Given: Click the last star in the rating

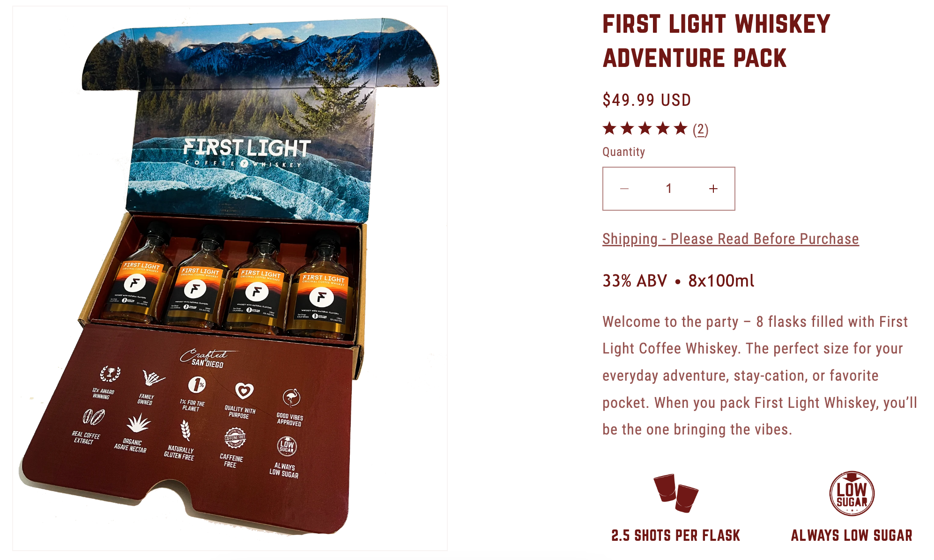Looking at the screenshot, I should click(681, 128).
